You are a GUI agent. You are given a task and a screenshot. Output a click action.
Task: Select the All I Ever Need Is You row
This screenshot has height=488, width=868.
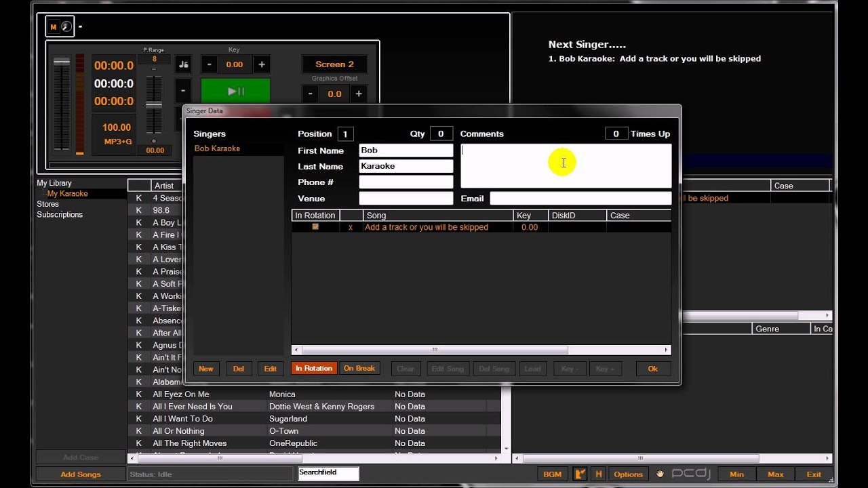coord(314,407)
